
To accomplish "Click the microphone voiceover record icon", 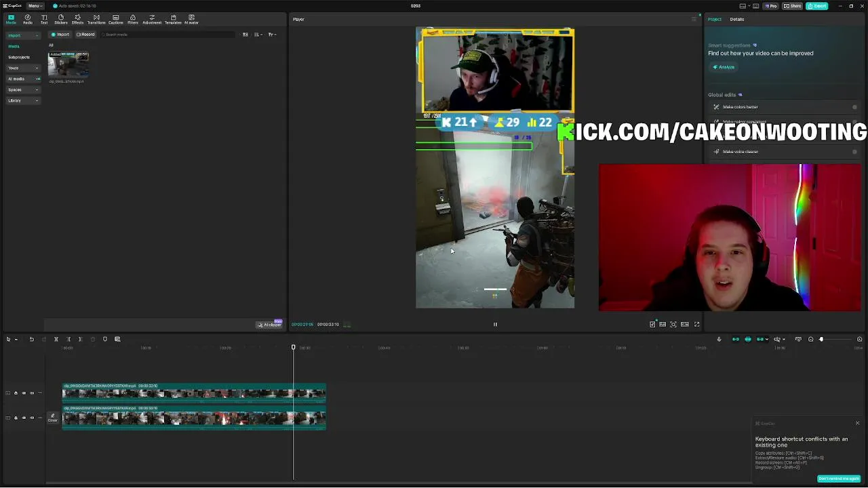I will (719, 339).
